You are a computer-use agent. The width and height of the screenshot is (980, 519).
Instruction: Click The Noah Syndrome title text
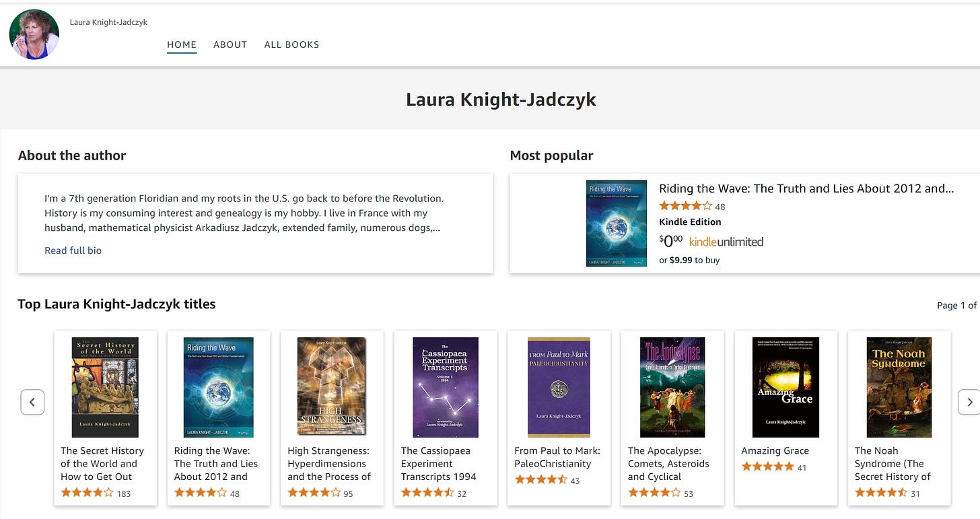tap(893, 464)
